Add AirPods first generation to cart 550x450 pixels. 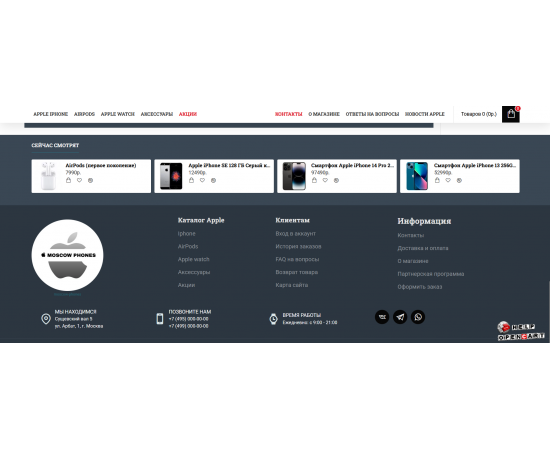[x=68, y=180]
